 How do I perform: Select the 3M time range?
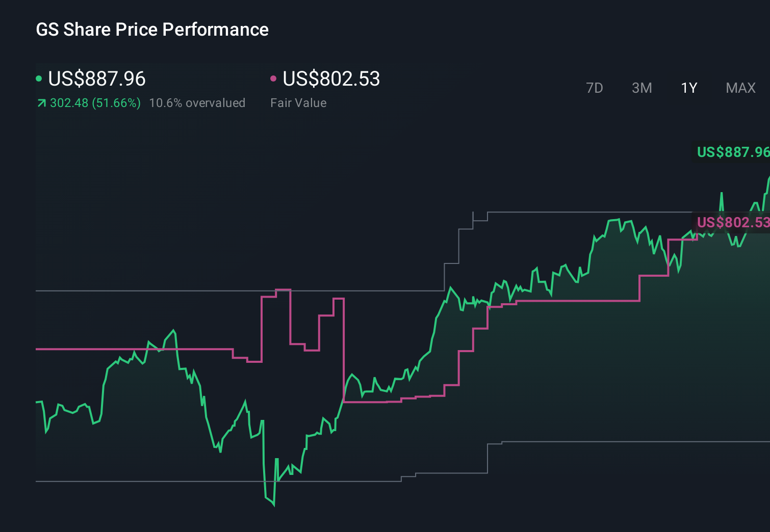641,88
